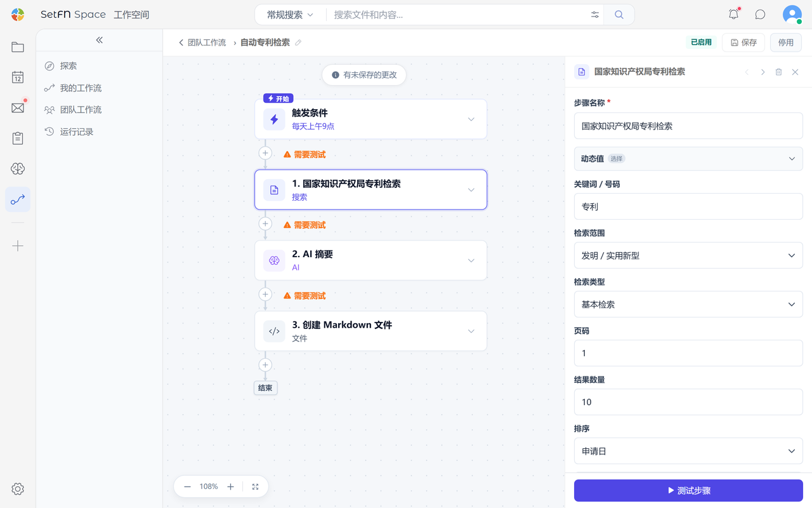Open the 动态值 dropdown
This screenshot has width=812, height=508.
click(688, 159)
